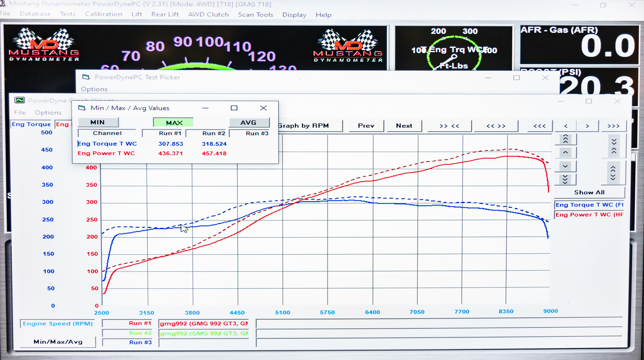Image resolution: width=644 pixels, height=360 pixels.
Task: Click the Next button
Action: (x=404, y=126)
